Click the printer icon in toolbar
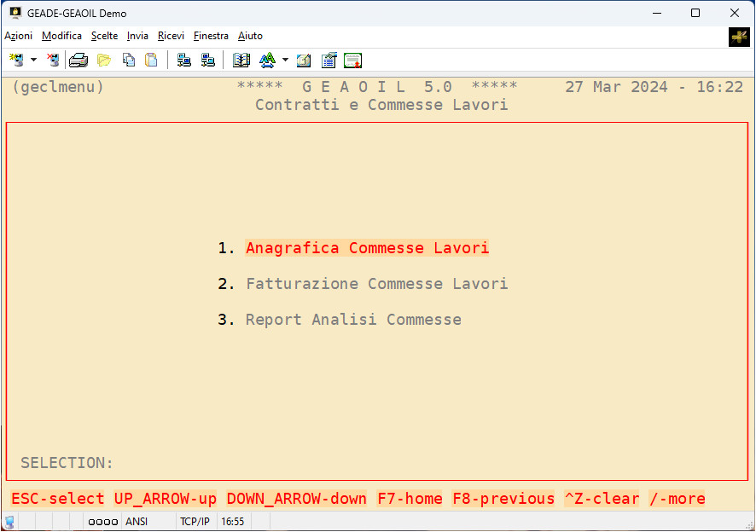The width and height of the screenshot is (756, 532). point(79,60)
